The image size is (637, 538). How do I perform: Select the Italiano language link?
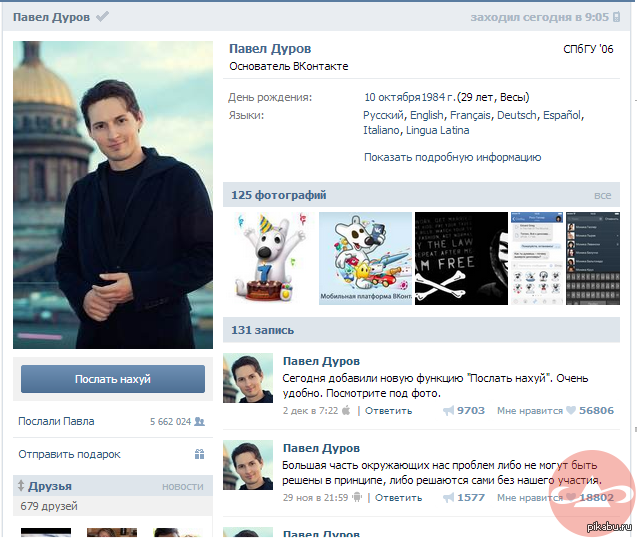pos(381,130)
